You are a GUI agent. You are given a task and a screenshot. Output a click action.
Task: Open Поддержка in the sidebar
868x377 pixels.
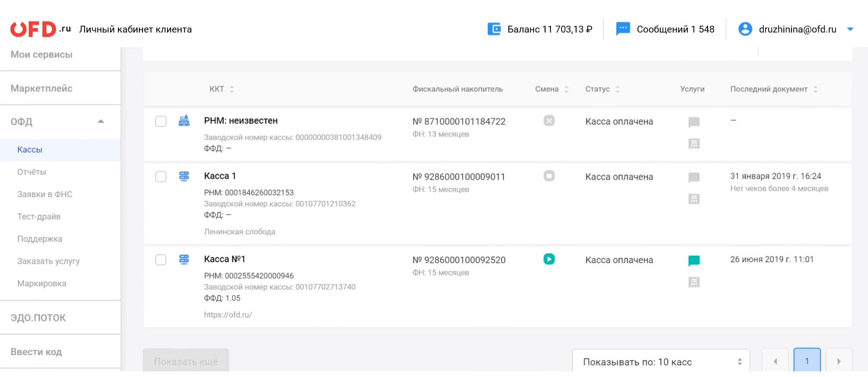pyautogui.click(x=40, y=239)
